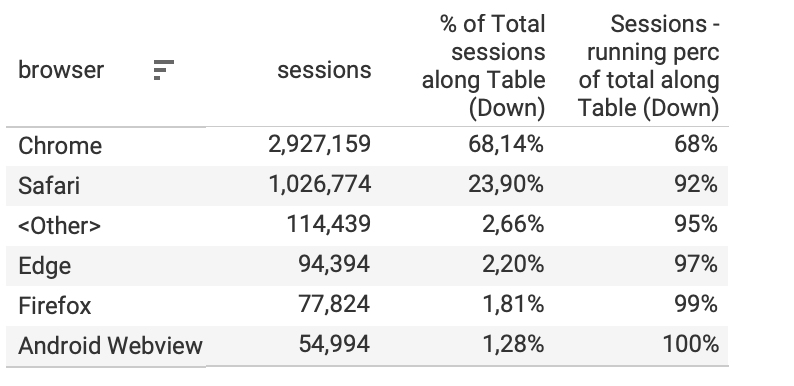
Task: Click the Sessions running perc header
Action: [648, 66]
